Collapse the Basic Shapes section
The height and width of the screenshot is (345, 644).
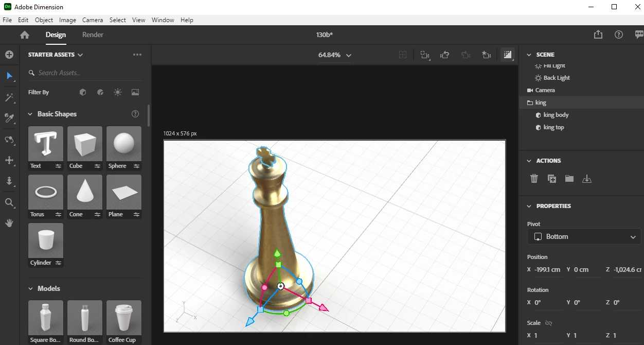[30, 114]
